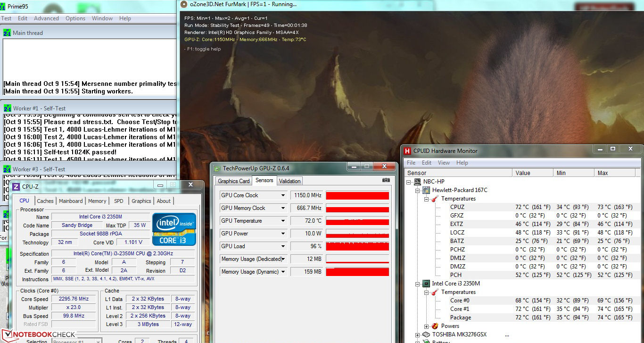644x343 pixels.
Task: Open the GPU Load sensor dropdown
Action: pyautogui.click(x=283, y=246)
